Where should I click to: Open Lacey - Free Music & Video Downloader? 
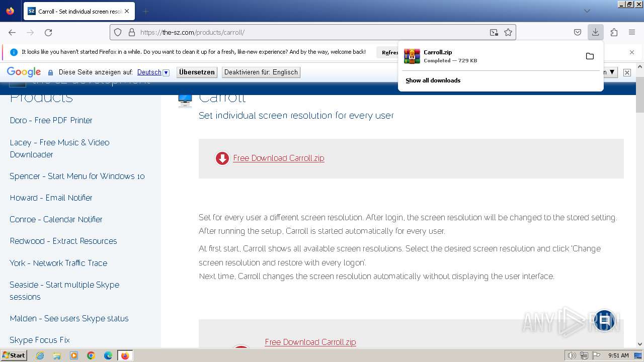tap(60, 148)
